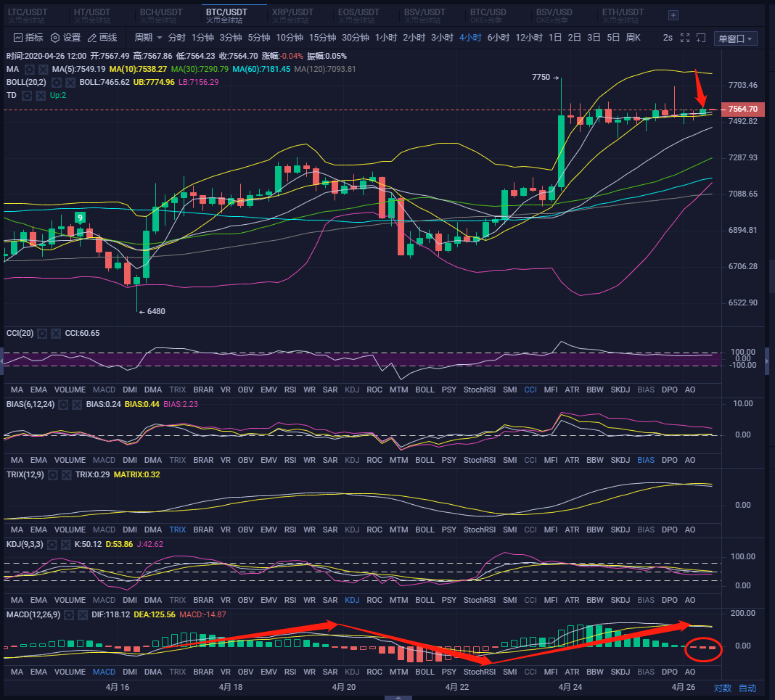Click the fullscreen expand icon
Image resolution: width=775 pixels, height=700 pixels.
(x=685, y=38)
